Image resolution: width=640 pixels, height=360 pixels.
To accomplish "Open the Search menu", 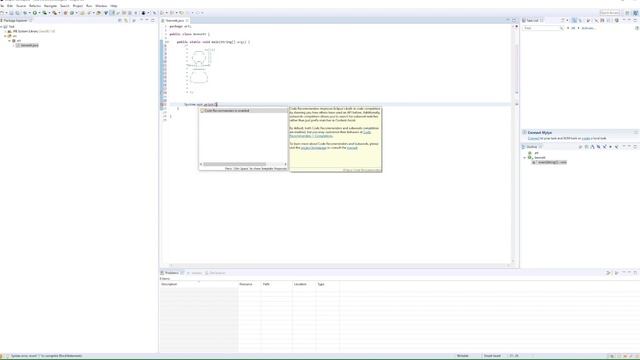I will [65, 6].
